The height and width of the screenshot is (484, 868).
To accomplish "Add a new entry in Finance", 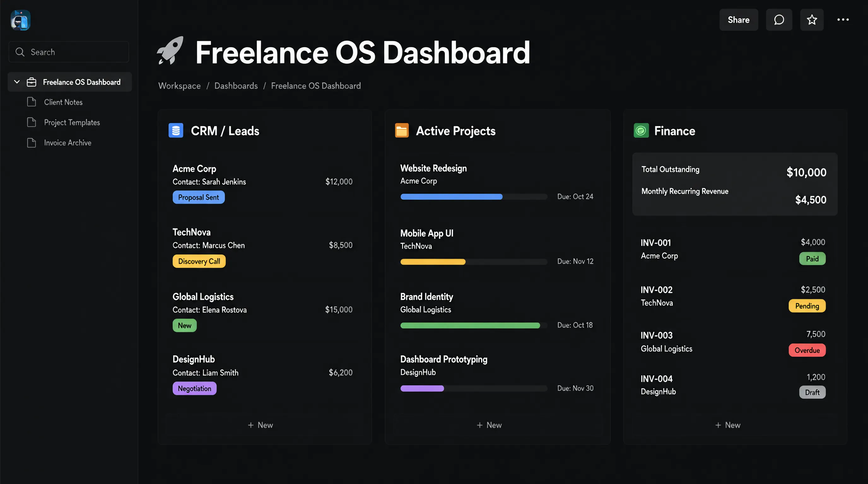I will pos(728,425).
